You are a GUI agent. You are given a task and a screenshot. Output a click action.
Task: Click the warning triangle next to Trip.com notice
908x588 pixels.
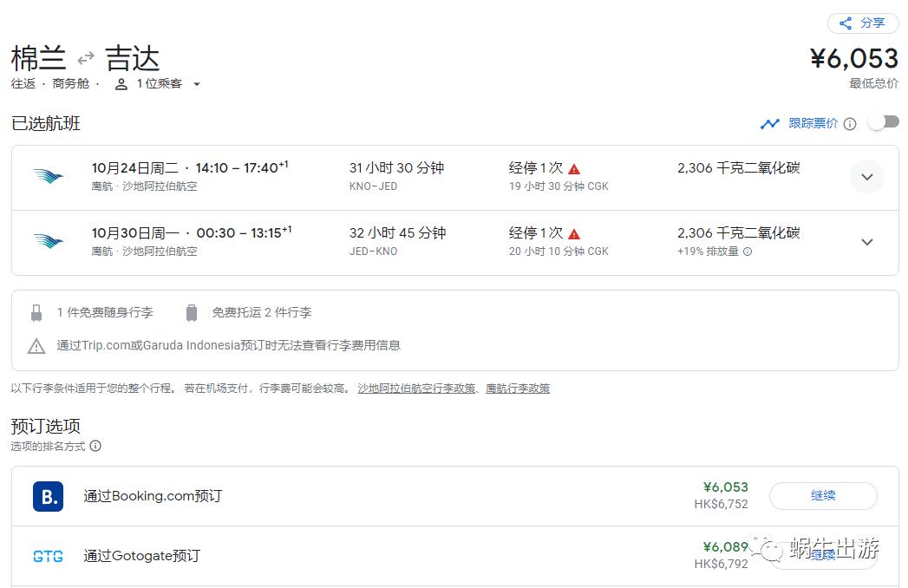[36, 346]
